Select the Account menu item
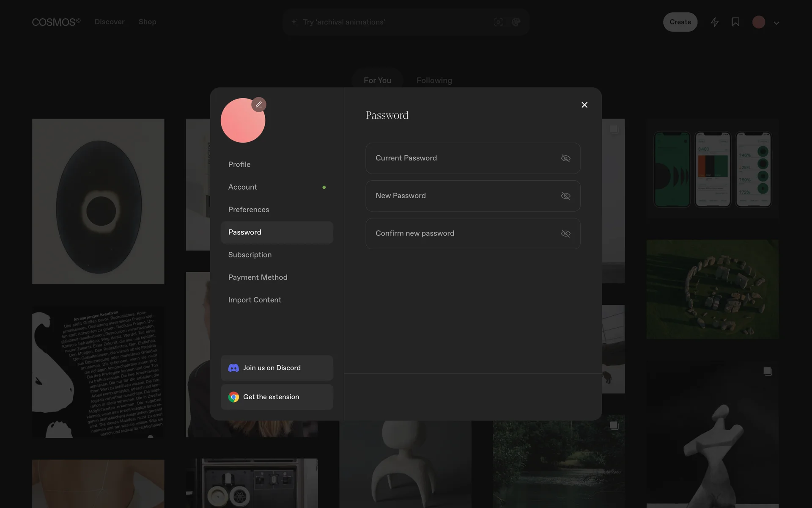The image size is (812, 508). click(x=243, y=187)
